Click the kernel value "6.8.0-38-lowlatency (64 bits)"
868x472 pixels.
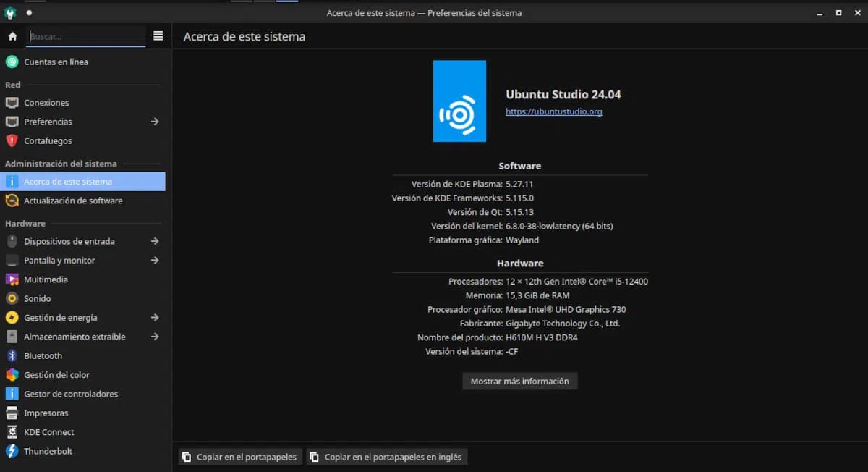coord(559,227)
